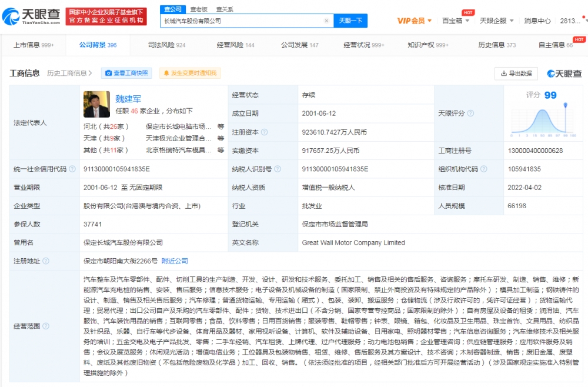Click the 纳税人资质 value 增值税一般纳税人

click(x=328, y=188)
